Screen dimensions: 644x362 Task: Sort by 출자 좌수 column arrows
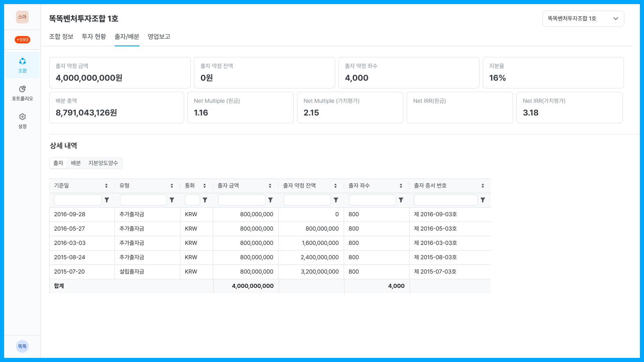(401, 186)
